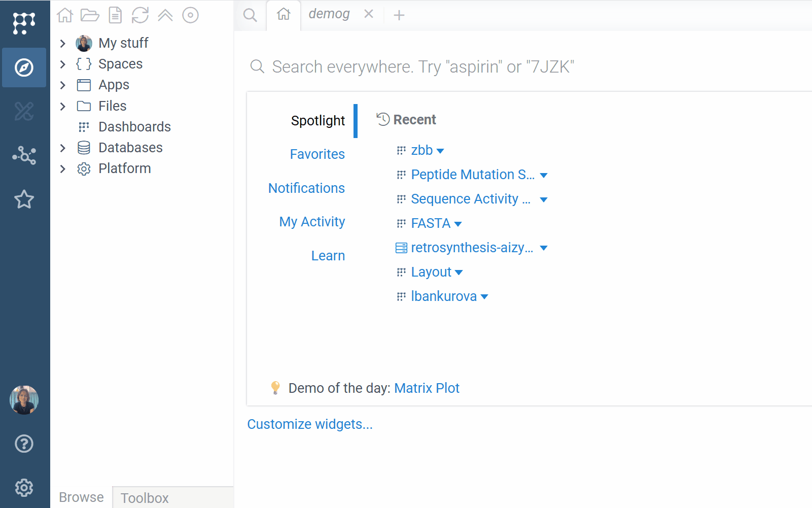Click the Search everywhere input field

pos(423,67)
